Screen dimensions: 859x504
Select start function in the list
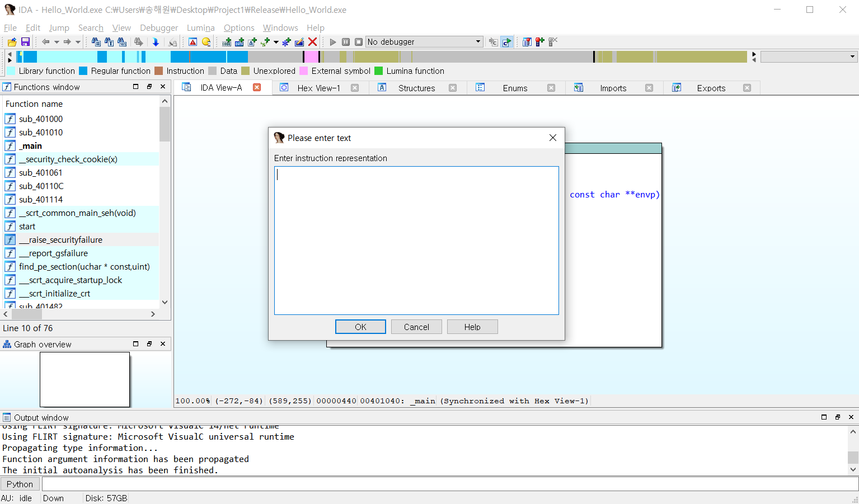click(81, 226)
